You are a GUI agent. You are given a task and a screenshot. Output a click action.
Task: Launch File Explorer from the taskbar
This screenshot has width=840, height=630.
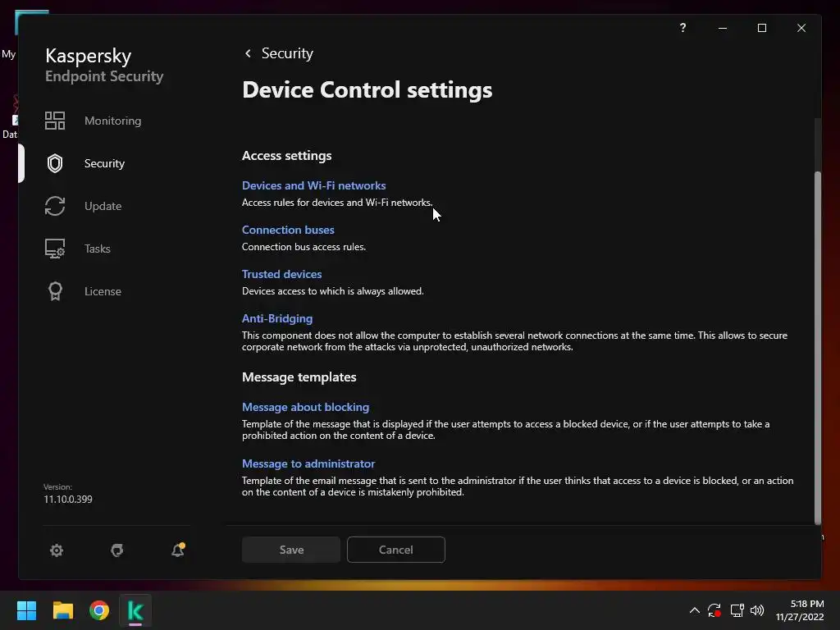coord(62,610)
